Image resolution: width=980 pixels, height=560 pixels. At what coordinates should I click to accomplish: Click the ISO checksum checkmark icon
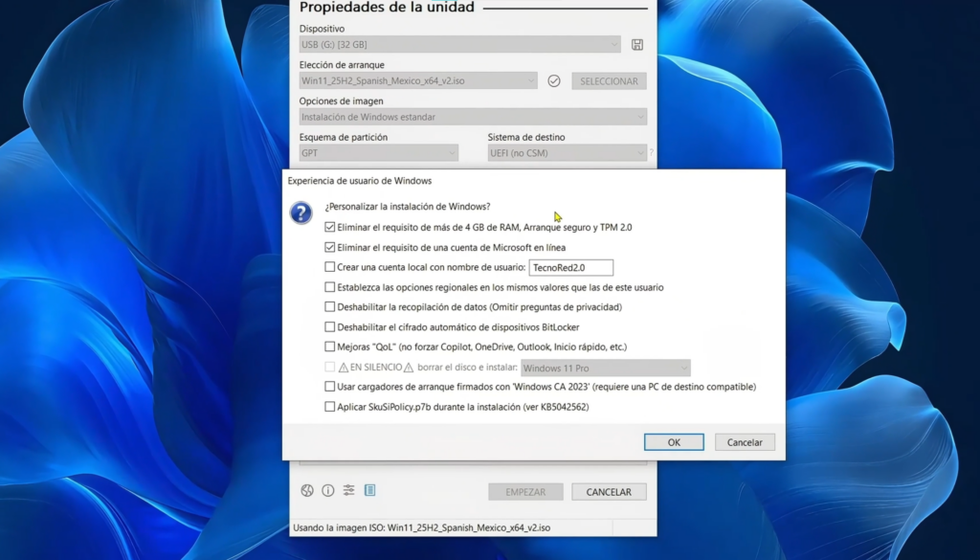tap(554, 80)
